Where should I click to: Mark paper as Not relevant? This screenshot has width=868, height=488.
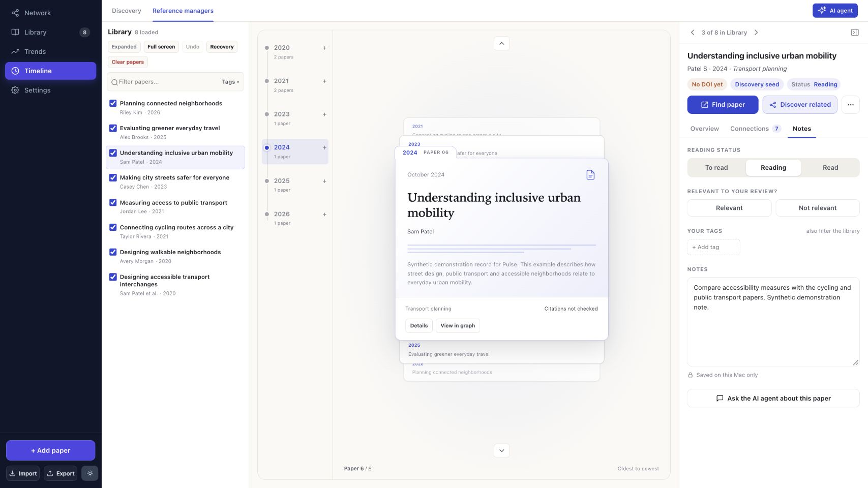(818, 208)
